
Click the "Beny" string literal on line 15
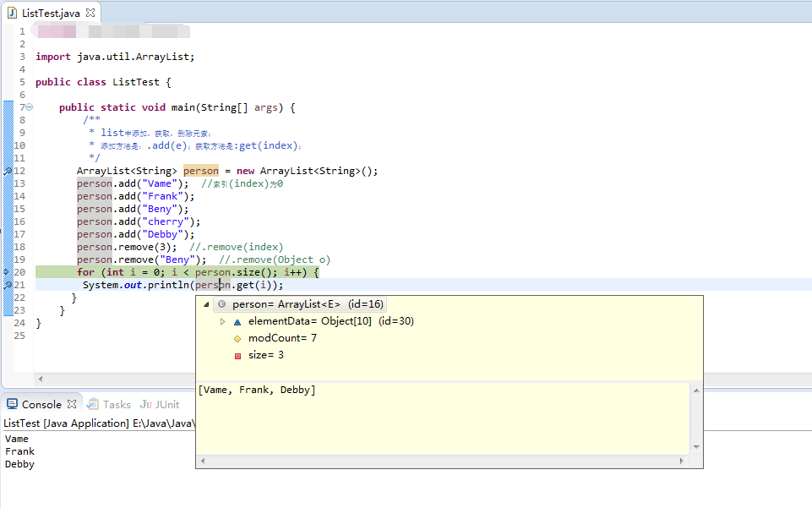(x=159, y=210)
